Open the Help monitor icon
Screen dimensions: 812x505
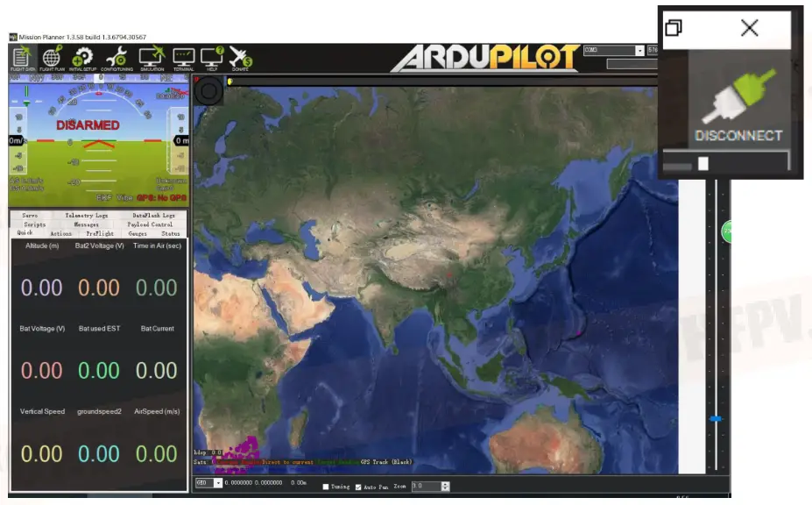[212, 59]
